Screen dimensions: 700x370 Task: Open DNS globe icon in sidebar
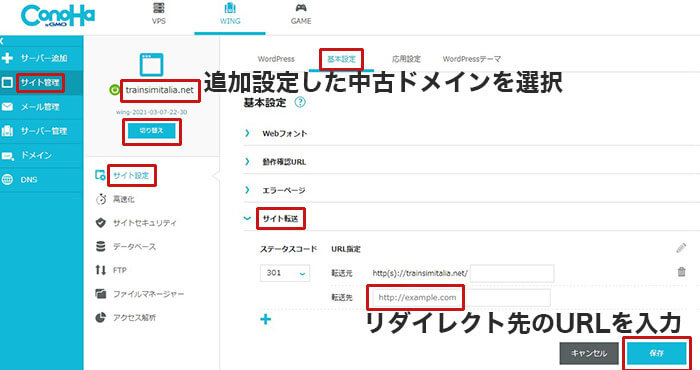point(7,179)
